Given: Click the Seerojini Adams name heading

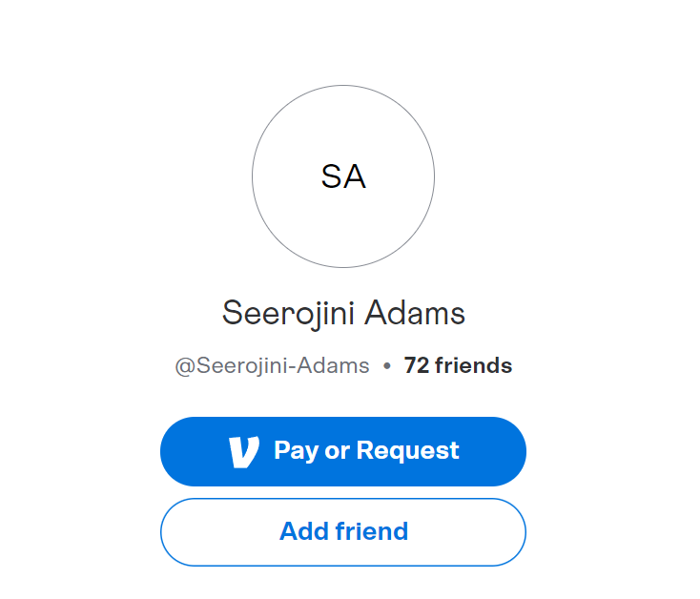Looking at the screenshot, I should [x=343, y=313].
